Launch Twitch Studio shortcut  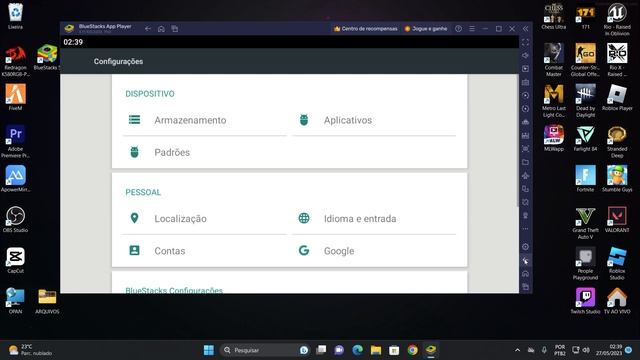coord(585,301)
